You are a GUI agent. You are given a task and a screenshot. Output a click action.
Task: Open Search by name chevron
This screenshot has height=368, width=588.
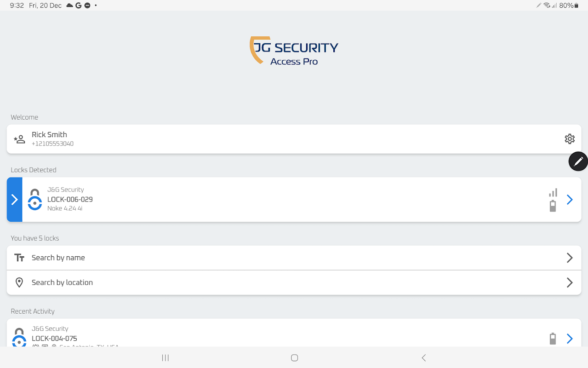pos(570,258)
